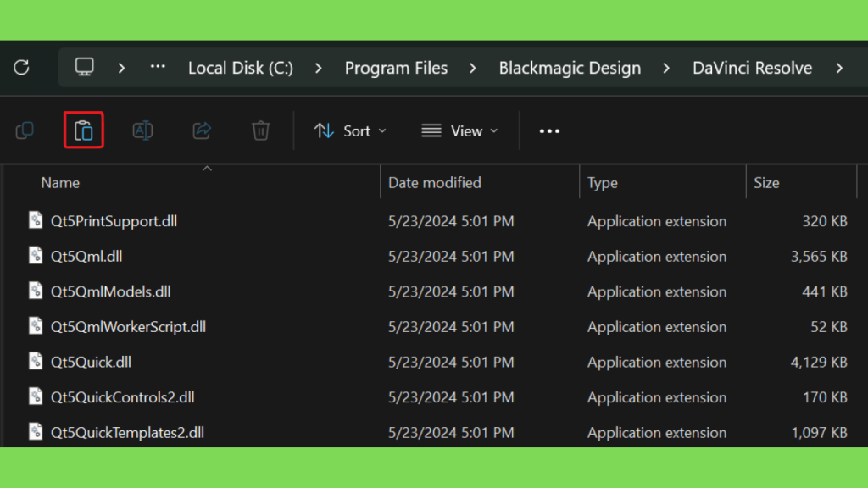Select the Qt5QmlWorkerScript.dll file icon

click(36, 326)
